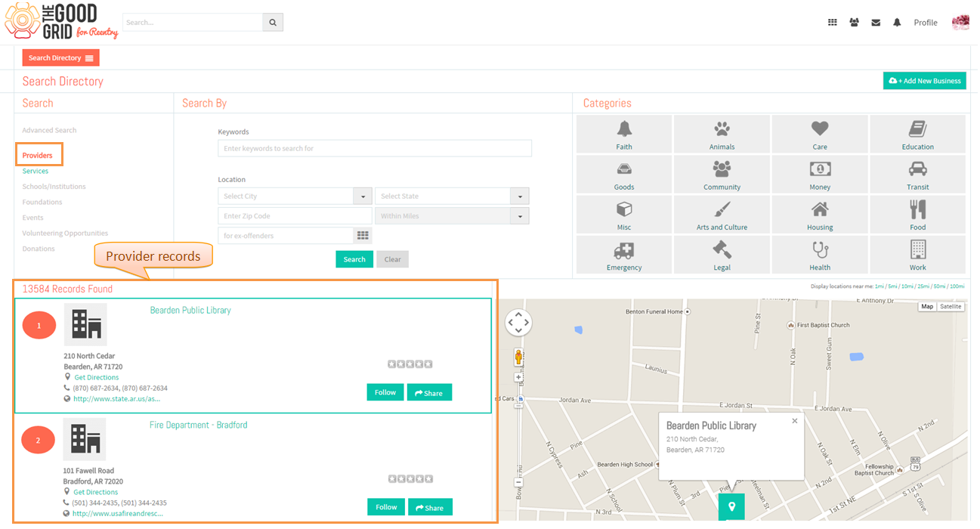Open the notifications bell icon

click(x=897, y=23)
